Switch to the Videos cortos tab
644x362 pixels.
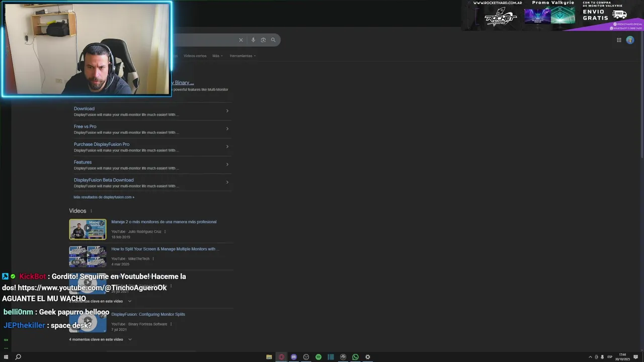(195, 56)
